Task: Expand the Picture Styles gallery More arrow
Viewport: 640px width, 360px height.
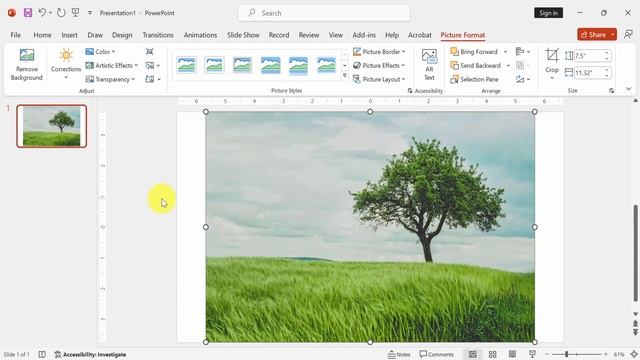Action: coord(344,76)
